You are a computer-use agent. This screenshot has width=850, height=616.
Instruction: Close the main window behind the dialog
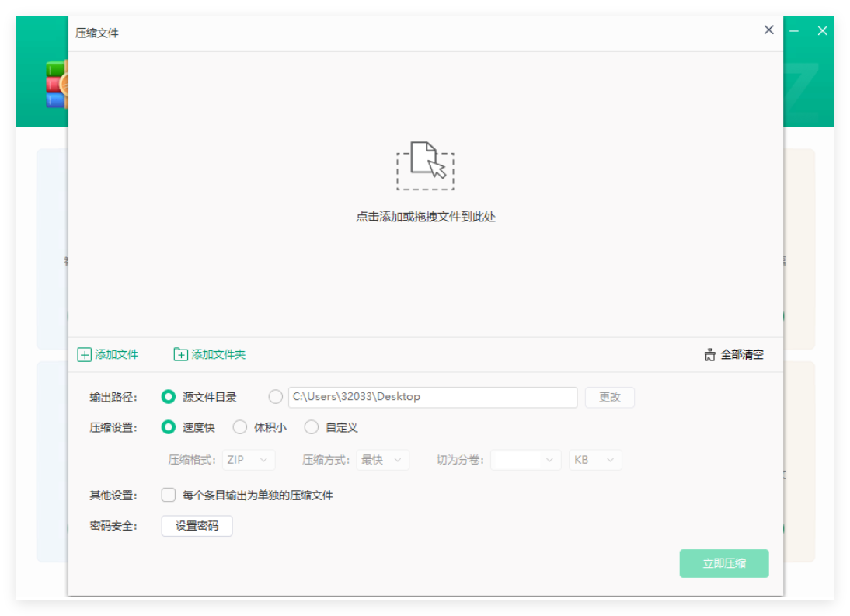pos(822,31)
